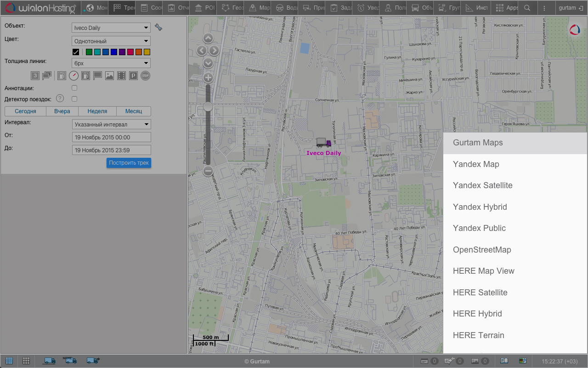Enable Аннотации checkbox
Image resolution: width=588 pixels, height=368 pixels.
74,88
